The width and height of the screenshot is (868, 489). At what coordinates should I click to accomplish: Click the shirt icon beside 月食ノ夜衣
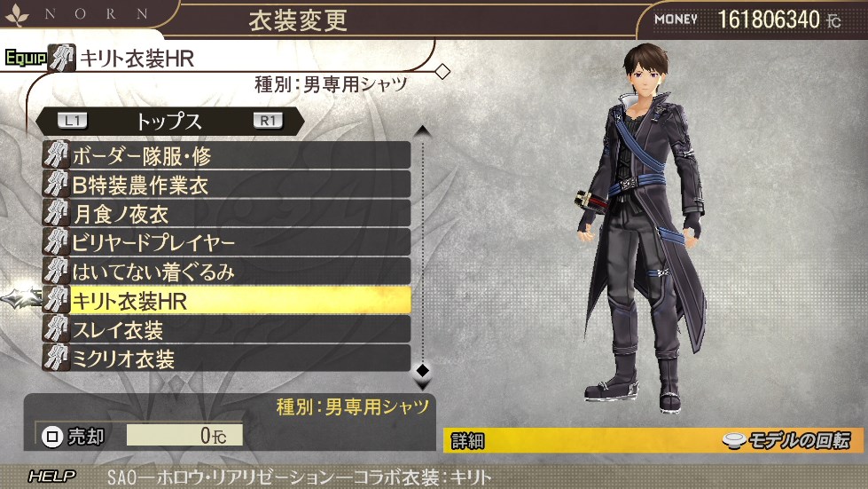(x=57, y=213)
